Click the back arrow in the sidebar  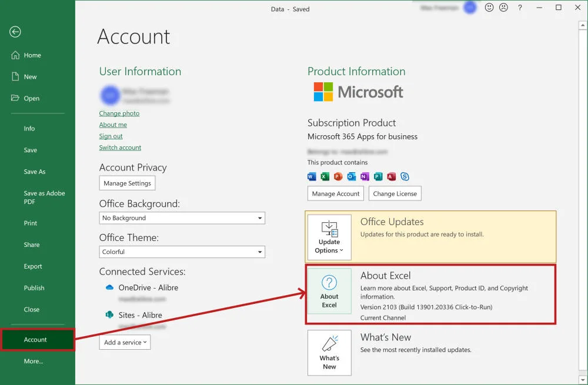[x=15, y=32]
